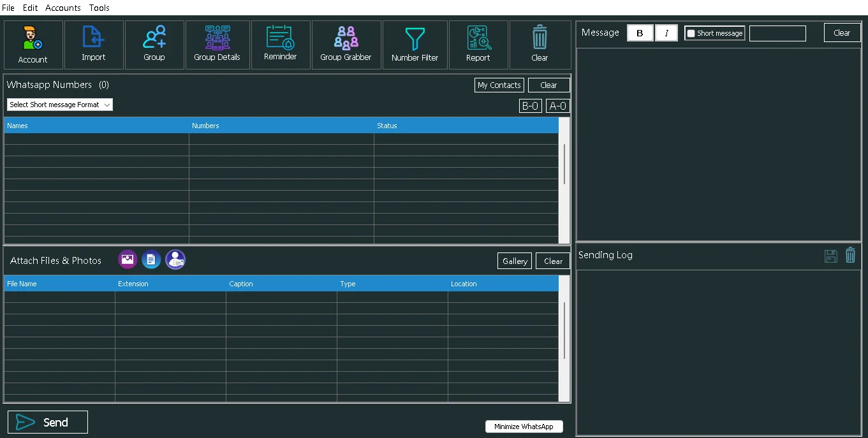
Task: Click the Extension column header
Action: 170,284
